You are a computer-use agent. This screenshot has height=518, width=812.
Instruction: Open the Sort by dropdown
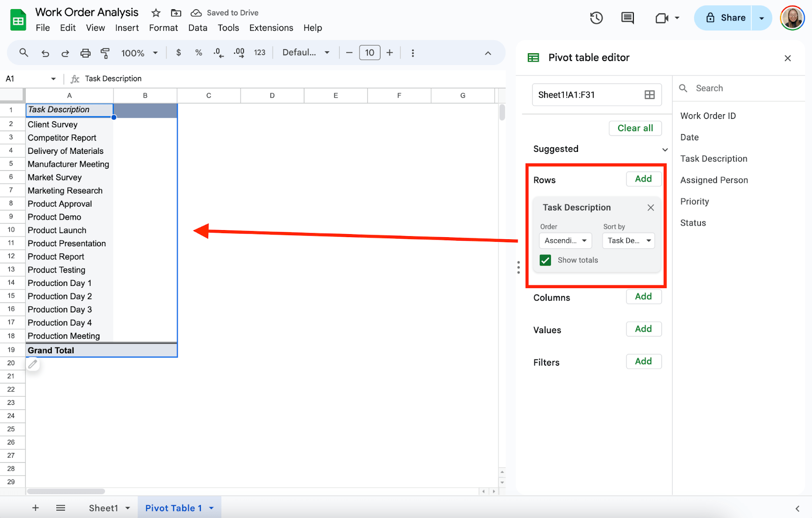pos(628,241)
